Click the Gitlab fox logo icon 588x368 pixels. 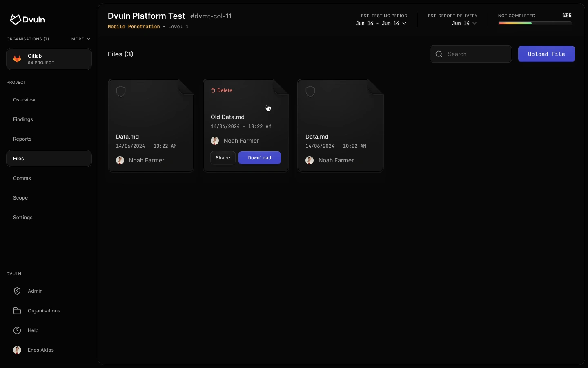click(17, 59)
